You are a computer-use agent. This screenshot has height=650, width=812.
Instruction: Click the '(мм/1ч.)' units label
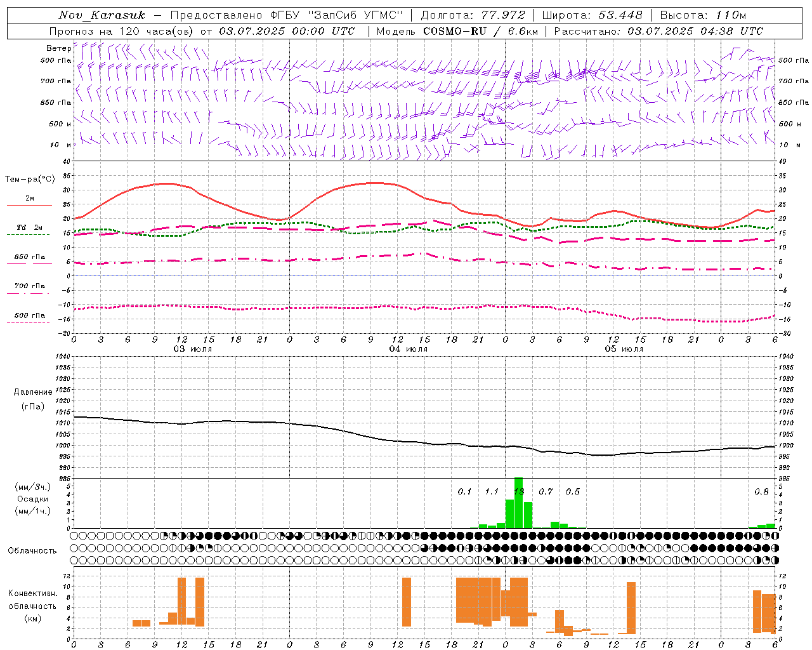(33, 511)
